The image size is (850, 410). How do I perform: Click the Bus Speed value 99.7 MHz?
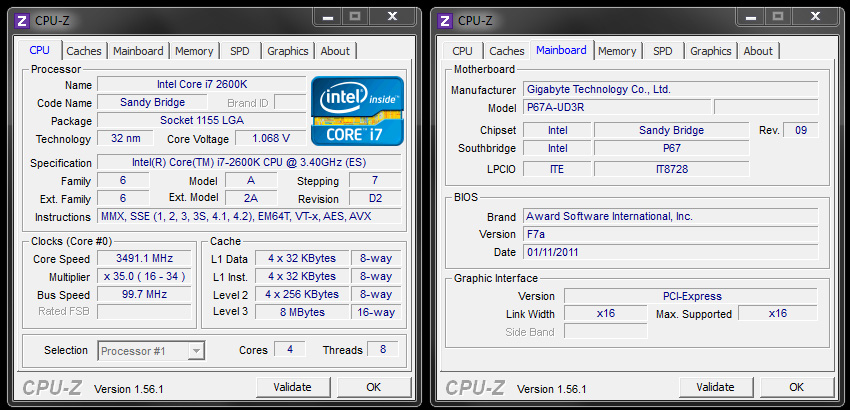pyautogui.click(x=144, y=294)
